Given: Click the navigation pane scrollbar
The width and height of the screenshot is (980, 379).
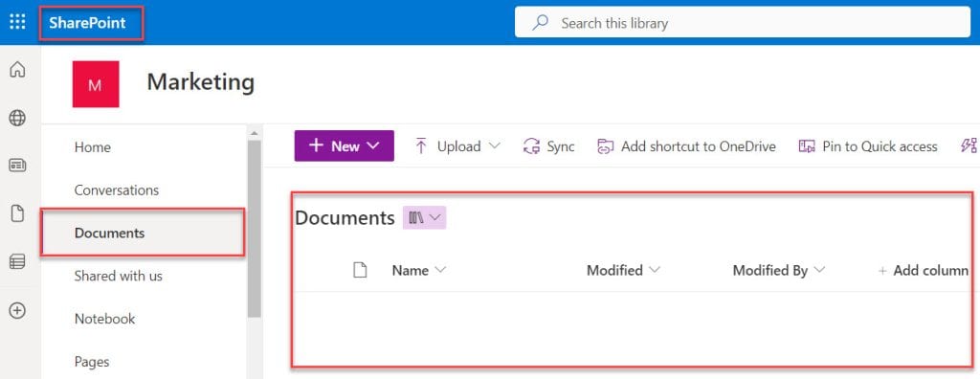Looking at the screenshot, I should (x=254, y=229).
